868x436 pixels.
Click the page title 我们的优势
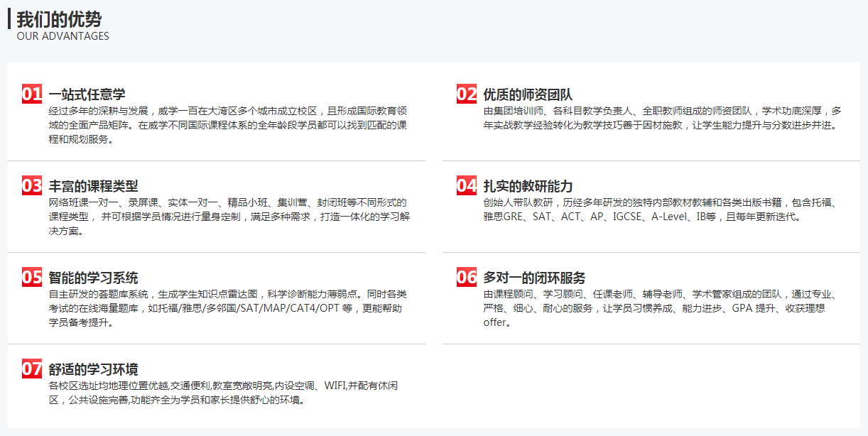59,19
